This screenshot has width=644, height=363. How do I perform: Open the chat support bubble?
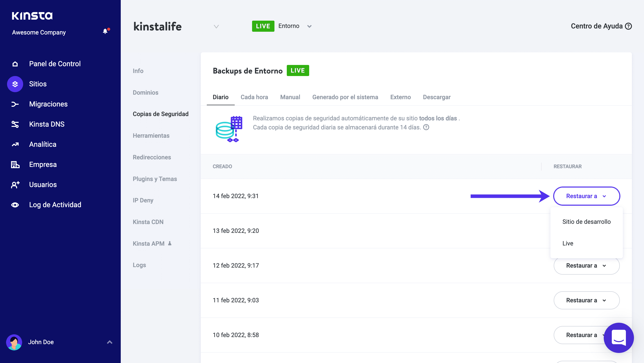click(619, 338)
